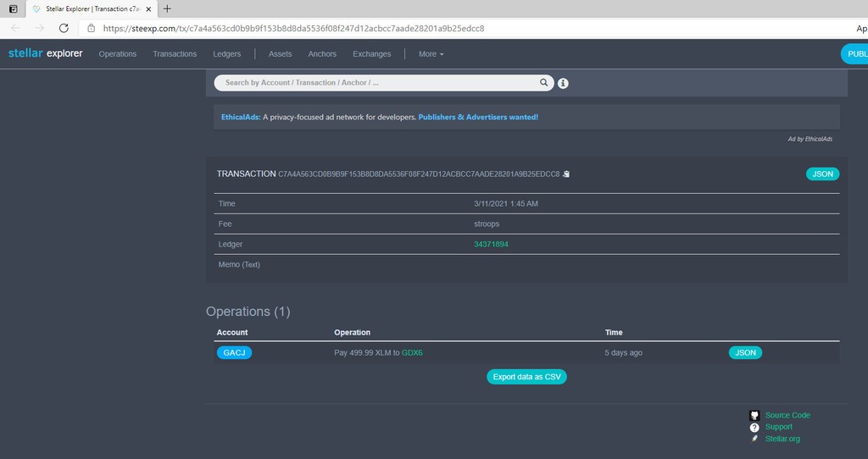This screenshot has width=868, height=459.
Task: Click the stellar explorer logo
Action: [x=46, y=53]
